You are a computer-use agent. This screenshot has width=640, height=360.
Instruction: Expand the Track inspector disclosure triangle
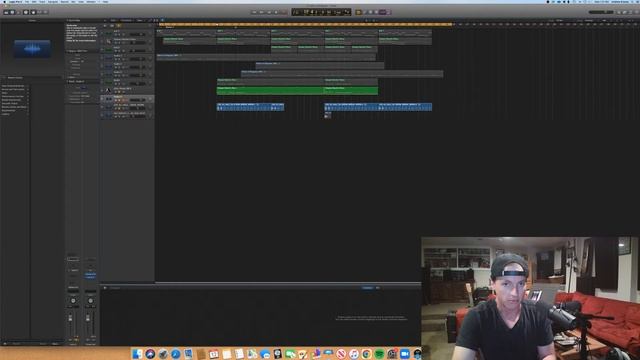[68, 81]
